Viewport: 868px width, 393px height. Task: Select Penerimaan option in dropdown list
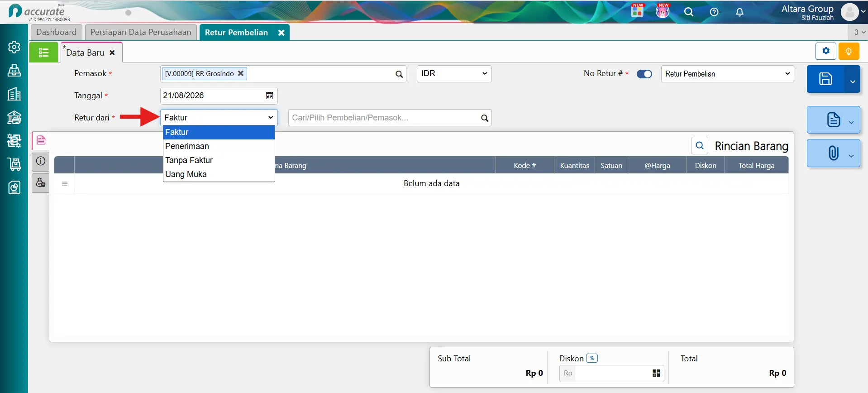(x=219, y=146)
